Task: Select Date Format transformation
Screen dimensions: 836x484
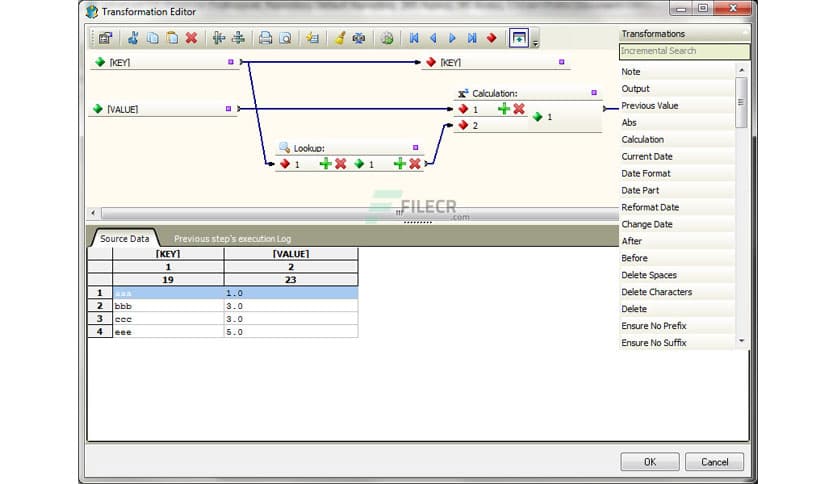Action: point(677,173)
